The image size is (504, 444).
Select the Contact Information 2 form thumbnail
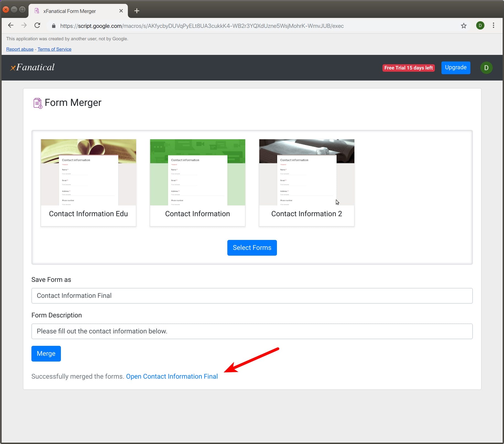(x=306, y=183)
